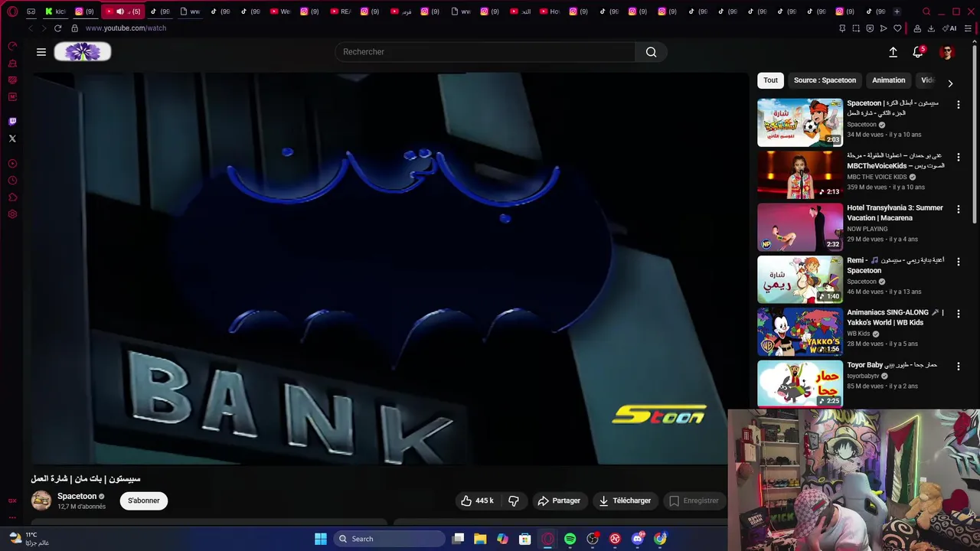Image resolution: width=980 pixels, height=551 pixels.
Task: Open the YouTube create/upload icon
Action: coord(893,52)
